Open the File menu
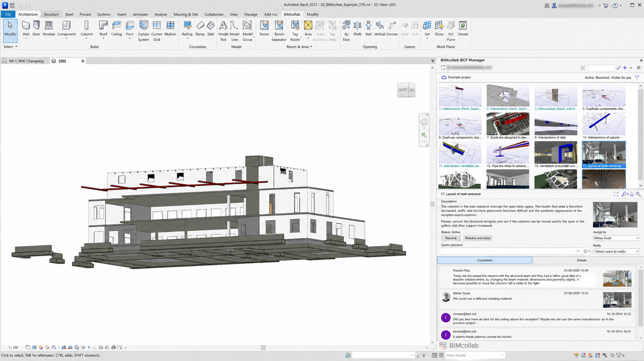644x361 pixels. tap(8, 14)
